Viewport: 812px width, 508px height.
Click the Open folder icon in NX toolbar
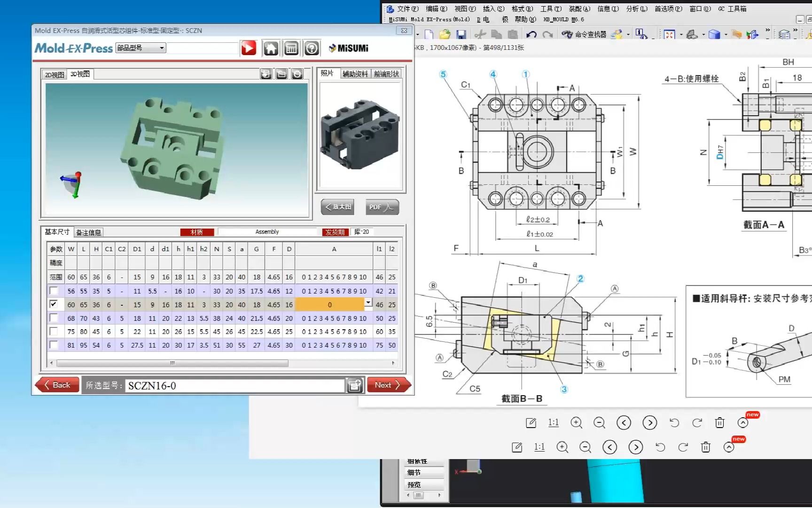[x=445, y=34]
